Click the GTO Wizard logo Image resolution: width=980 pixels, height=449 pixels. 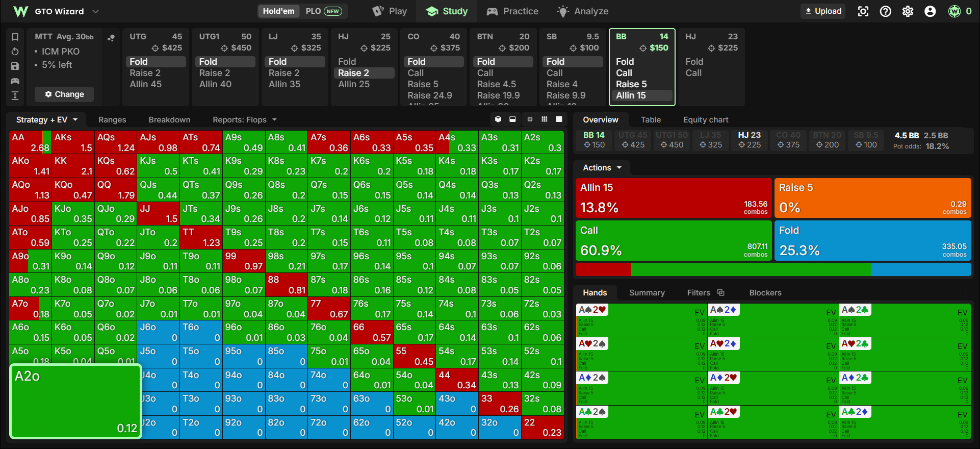tap(20, 11)
